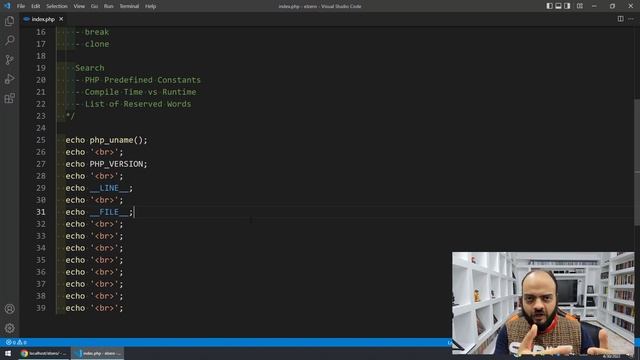Click the 'clone' comment on line 17
Image resolution: width=640 pixels, height=360 pixels.
(97, 44)
